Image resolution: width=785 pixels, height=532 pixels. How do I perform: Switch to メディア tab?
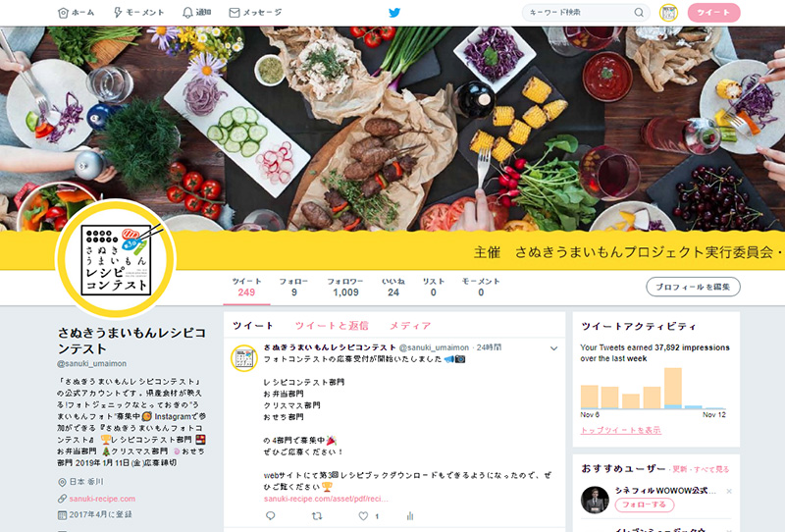point(410,326)
